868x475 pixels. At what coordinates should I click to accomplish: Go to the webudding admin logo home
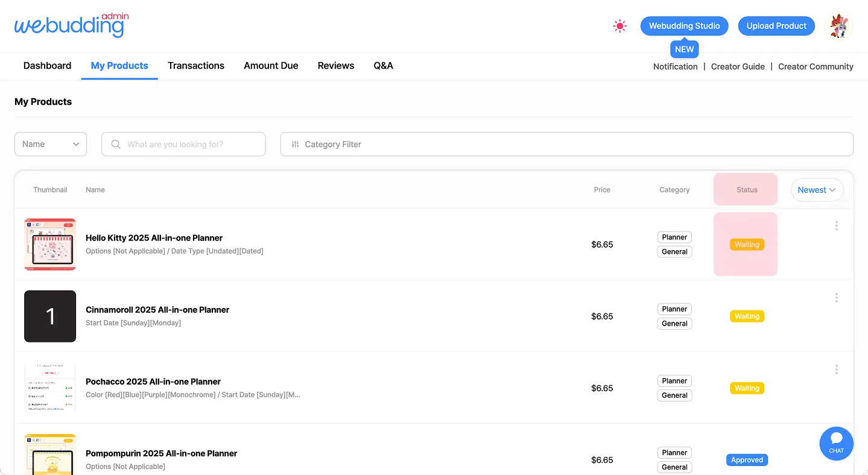click(71, 25)
